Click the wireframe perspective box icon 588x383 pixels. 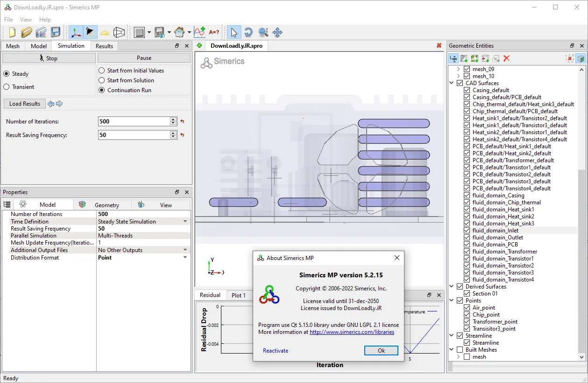point(119,32)
